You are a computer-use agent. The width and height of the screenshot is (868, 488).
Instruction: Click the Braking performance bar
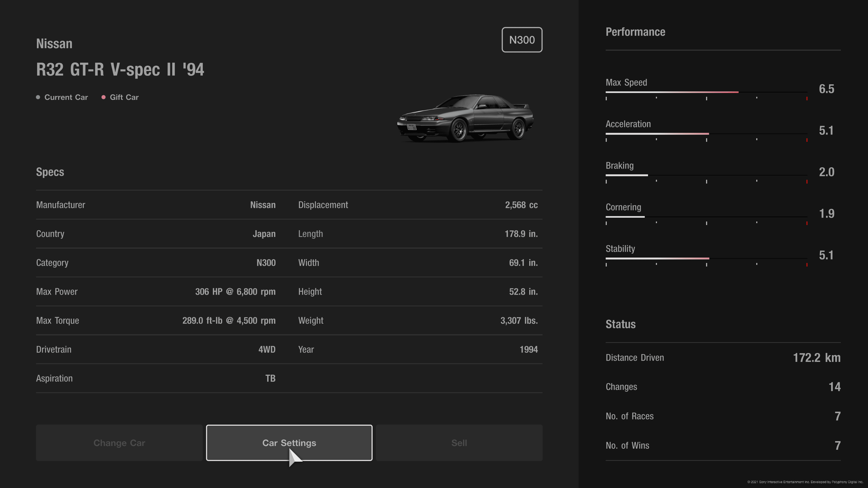[x=706, y=175]
